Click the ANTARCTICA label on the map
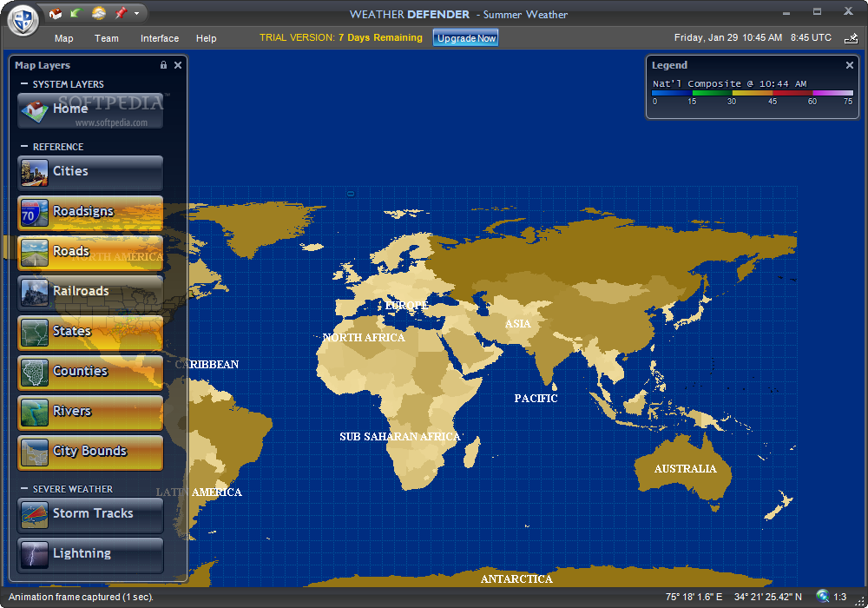The height and width of the screenshot is (608, 868). pos(516,578)
